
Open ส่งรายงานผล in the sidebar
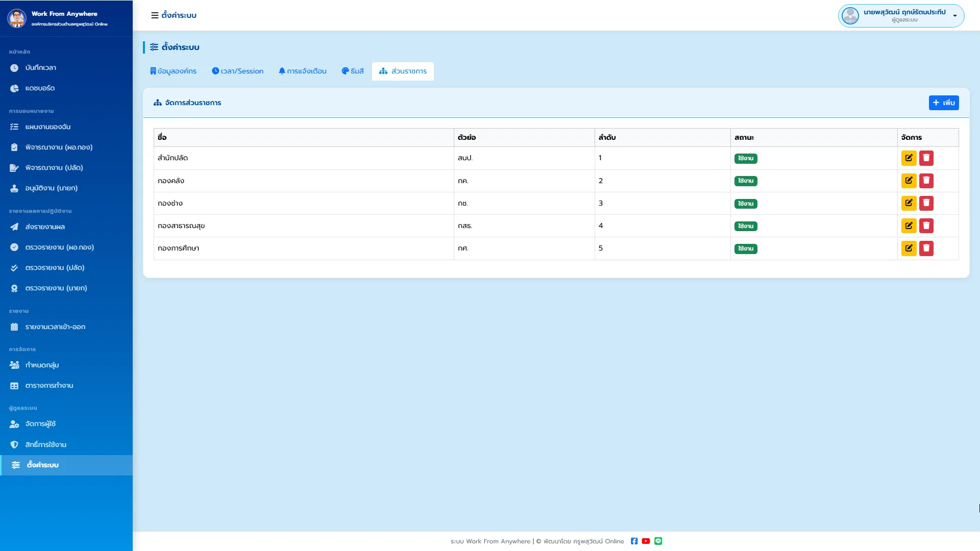[66, 227]
